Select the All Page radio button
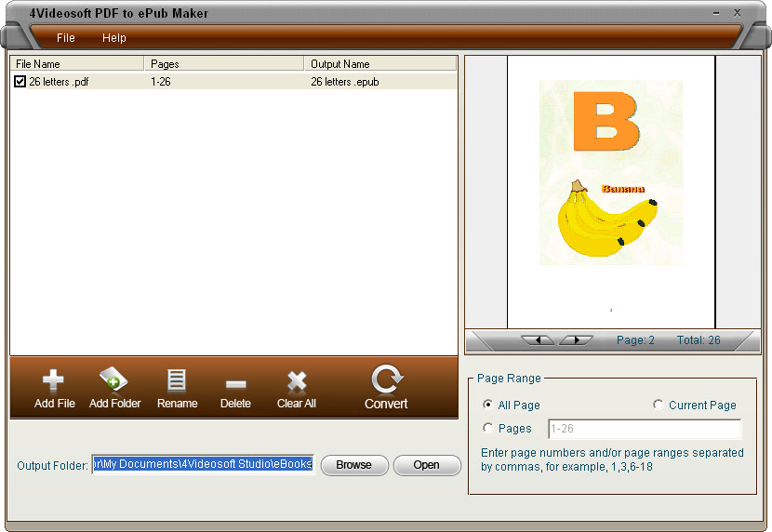This screenshot has width=772, height=532. coord(488,405)
